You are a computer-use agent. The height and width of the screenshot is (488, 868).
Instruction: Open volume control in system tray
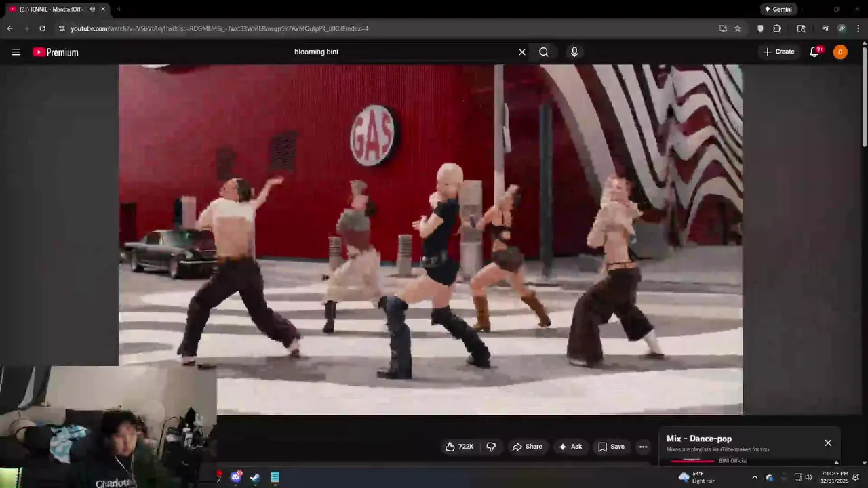coord(808,477)
